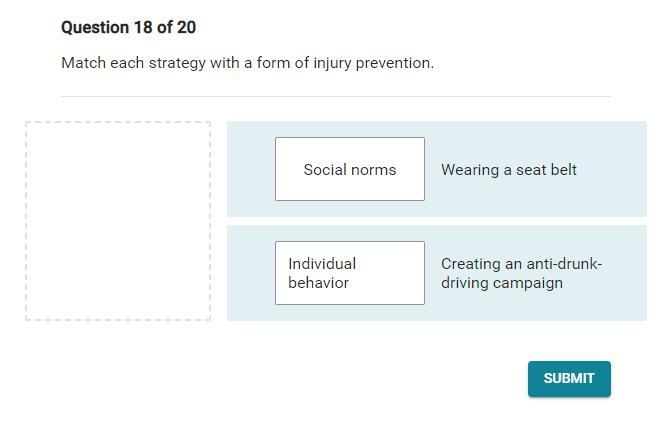This screenshot has width=672, height=430.
Task: Select the Individual behavior card
Action: [x=349, y=273]
